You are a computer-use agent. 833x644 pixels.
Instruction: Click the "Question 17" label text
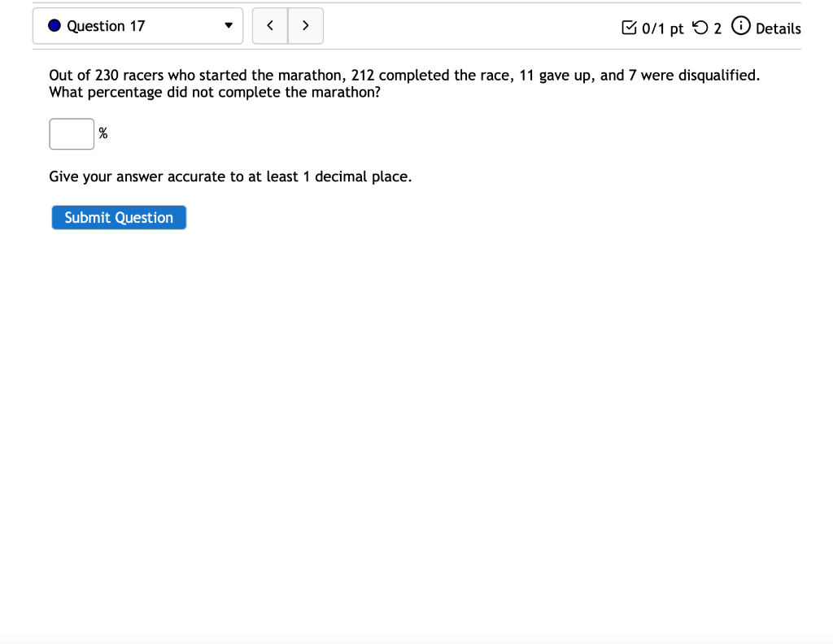[x=106, y=26]
